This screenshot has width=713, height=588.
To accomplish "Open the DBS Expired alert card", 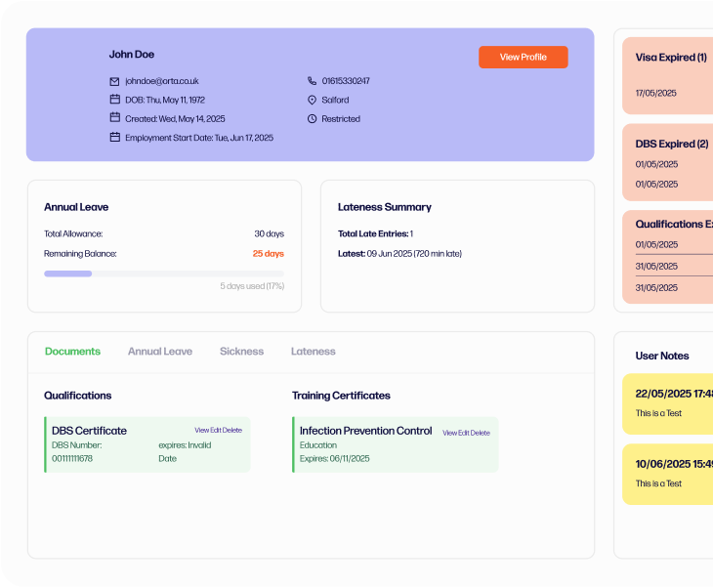I will coord(668,162).
